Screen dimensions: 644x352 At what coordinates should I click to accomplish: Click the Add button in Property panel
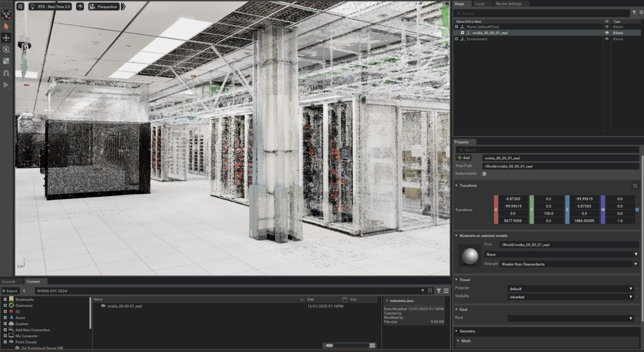tap(464, 158)
